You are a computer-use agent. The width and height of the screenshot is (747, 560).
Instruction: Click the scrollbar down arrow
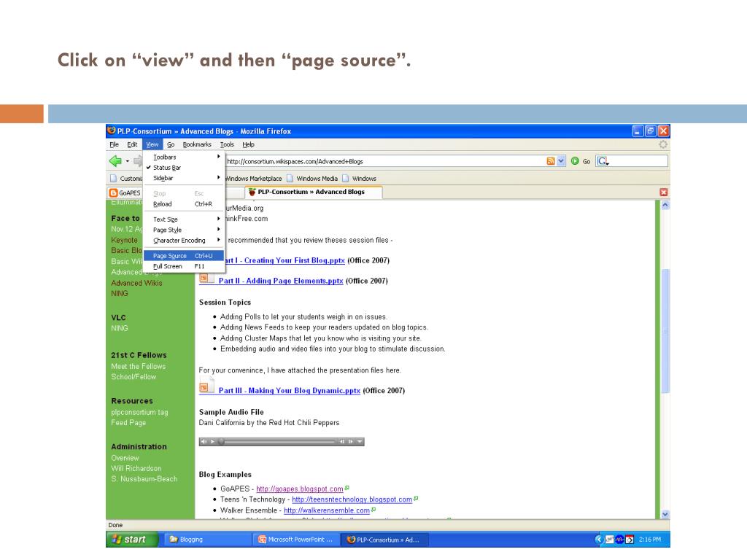[665, 514]
